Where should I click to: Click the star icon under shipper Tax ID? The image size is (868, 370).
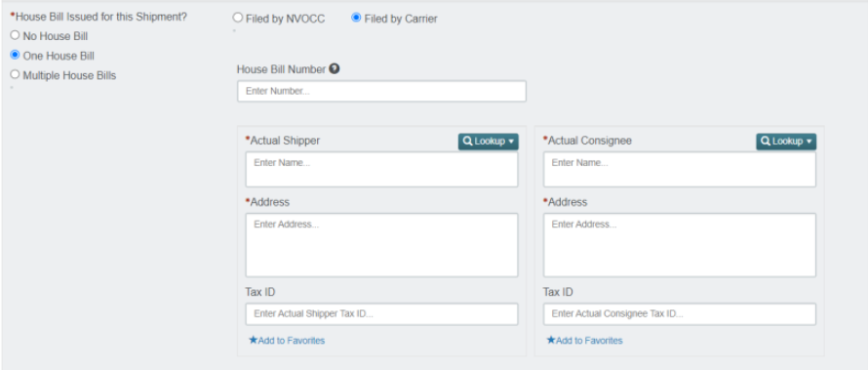coord(253,340)
